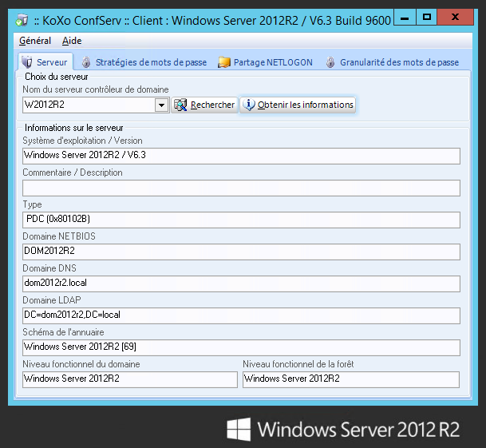486x448 pixels.
Task: Click the Niveau fonctionnel de la forêt field
Action: click(351, 380)
